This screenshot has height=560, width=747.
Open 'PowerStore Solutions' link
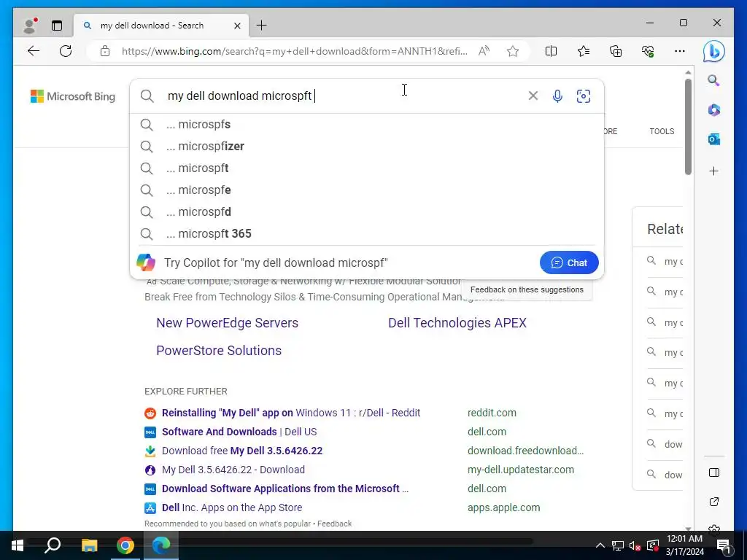[219, 351]
